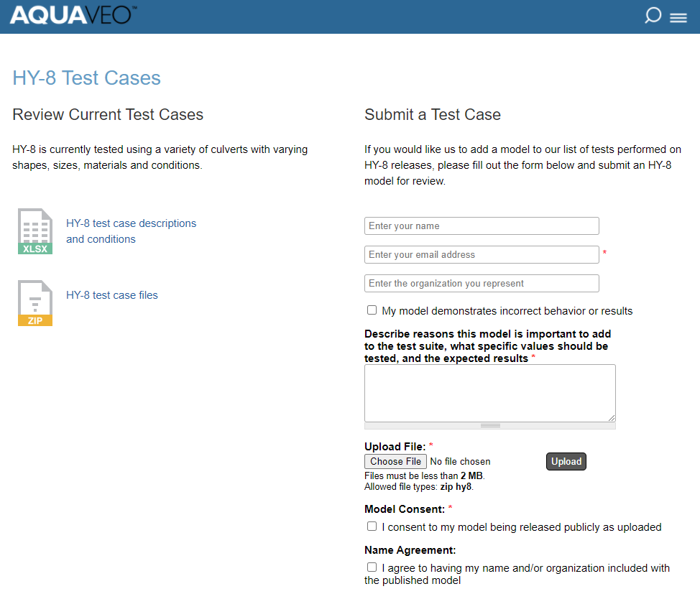Viewport: 700px width, 594px height.
Task: Click the XLSX spreadsheet file icon
Action: (x=35, y=231)
